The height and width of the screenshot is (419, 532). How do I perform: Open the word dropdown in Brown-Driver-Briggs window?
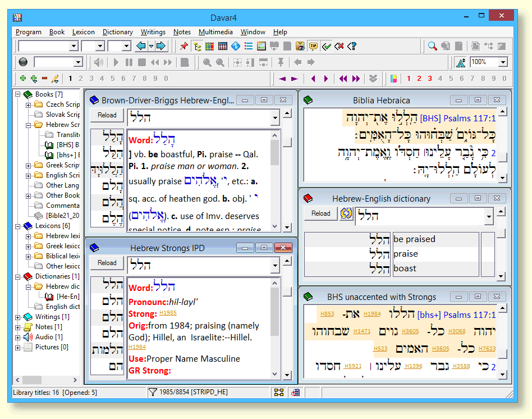(275, 117)
